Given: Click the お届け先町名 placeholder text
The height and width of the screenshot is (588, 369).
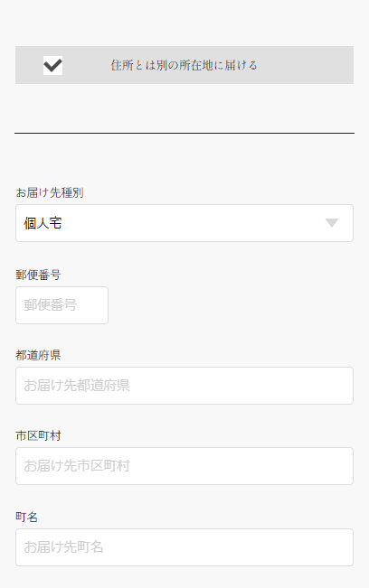Looking at the screenshot, I should pos(63,547).
